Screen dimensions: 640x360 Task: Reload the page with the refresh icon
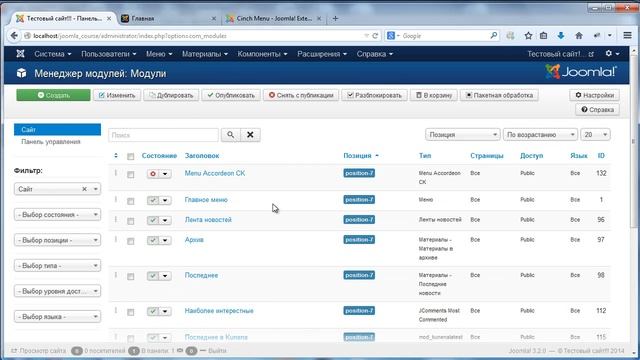(375, 36)
